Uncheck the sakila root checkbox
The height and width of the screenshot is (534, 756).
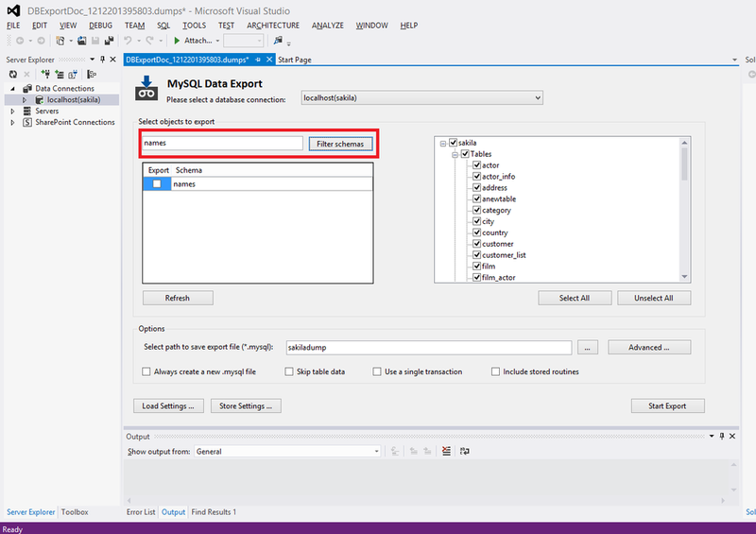click(x=454, y=143)
